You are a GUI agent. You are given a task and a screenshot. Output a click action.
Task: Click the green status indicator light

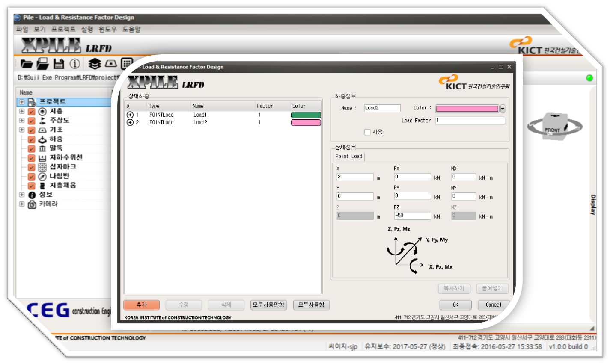coord(589,78)
